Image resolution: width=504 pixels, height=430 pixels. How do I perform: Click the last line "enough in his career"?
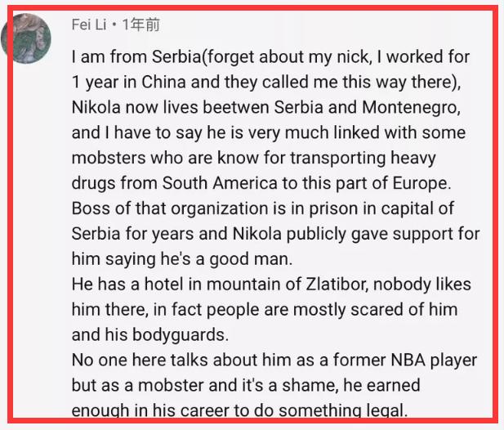point(239,409)
